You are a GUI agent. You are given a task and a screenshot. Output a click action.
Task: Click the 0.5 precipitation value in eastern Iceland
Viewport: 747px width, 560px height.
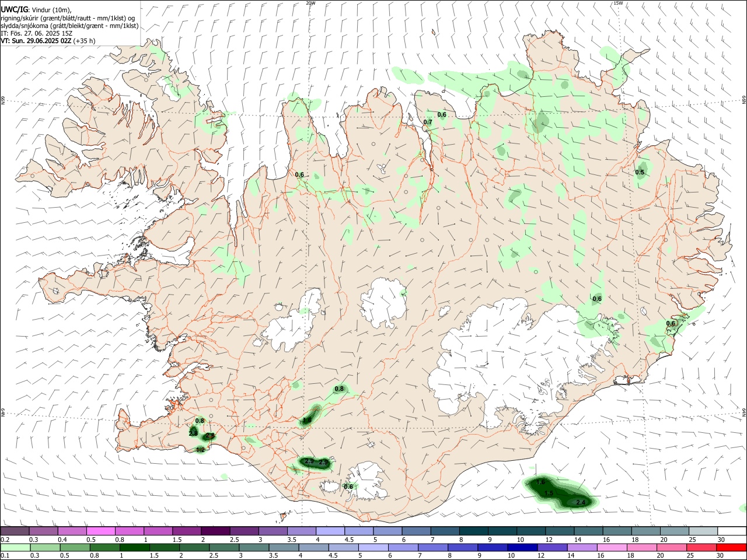pyautogui.click(x=640, y=172)
